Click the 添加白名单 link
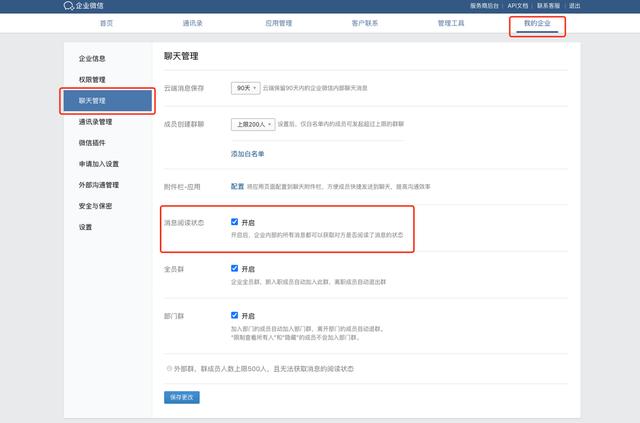640x423 pixels. 247,154
